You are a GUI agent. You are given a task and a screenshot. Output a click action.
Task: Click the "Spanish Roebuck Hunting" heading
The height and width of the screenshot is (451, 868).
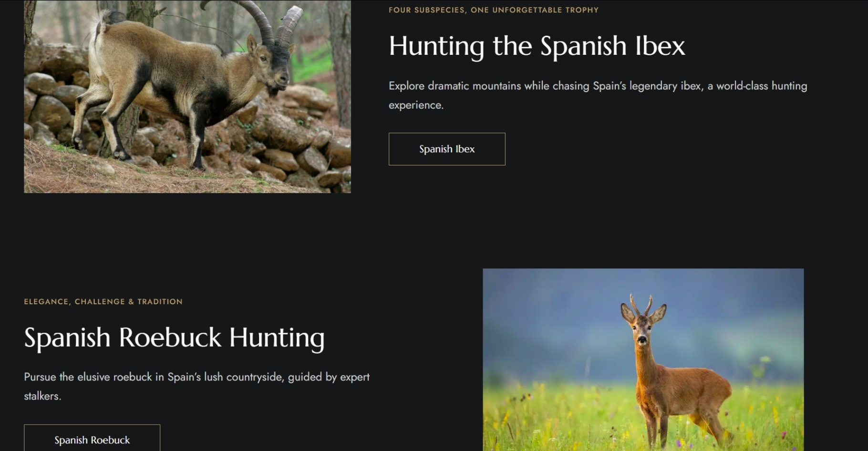click(x=174, y=338)
